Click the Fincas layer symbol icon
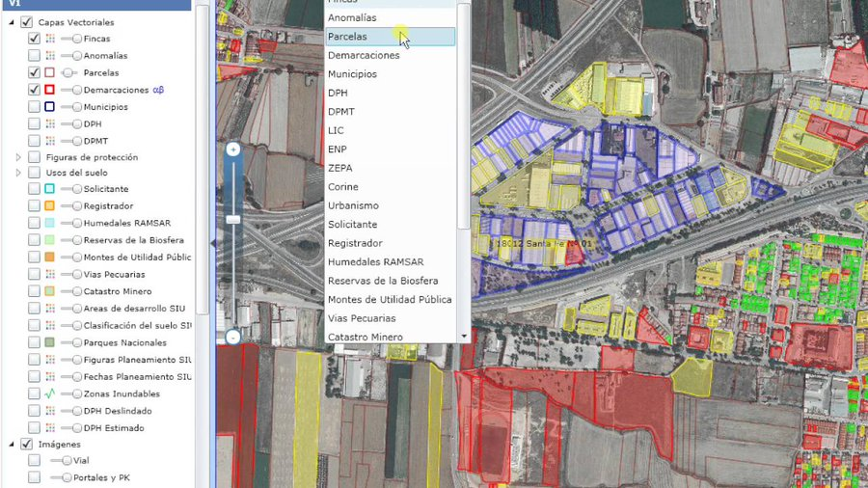Screen dimensions: 868x488 pyautogui.click(x=50, y=39)
